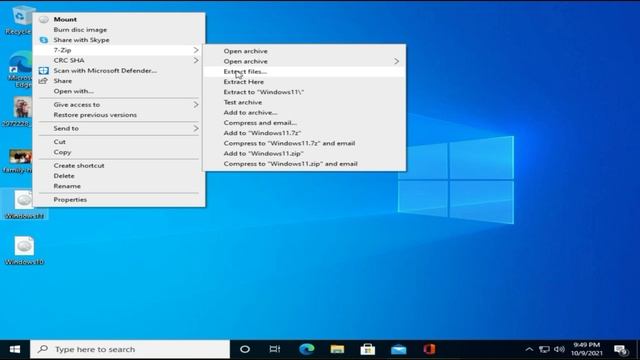Select the Family photo desktop icon
Image resolution: width=640 pixels, height=360 pixels.
pyautogui.click(x=18, y=161)
